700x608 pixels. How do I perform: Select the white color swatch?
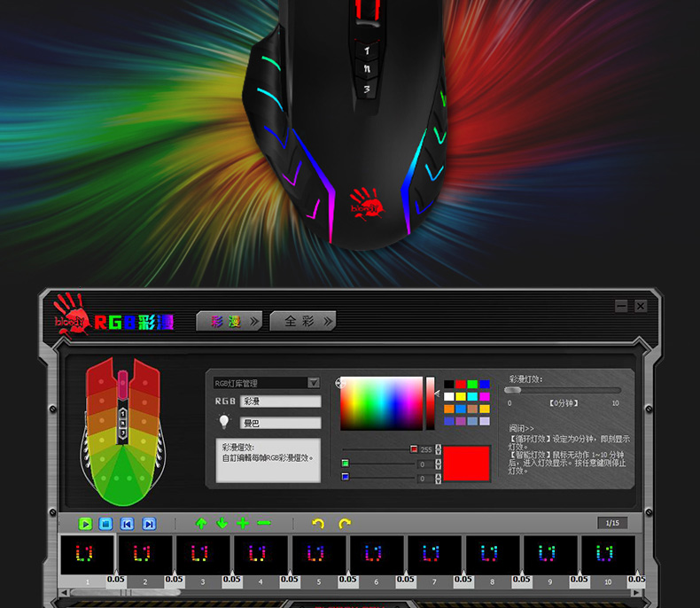coord(448,396)
